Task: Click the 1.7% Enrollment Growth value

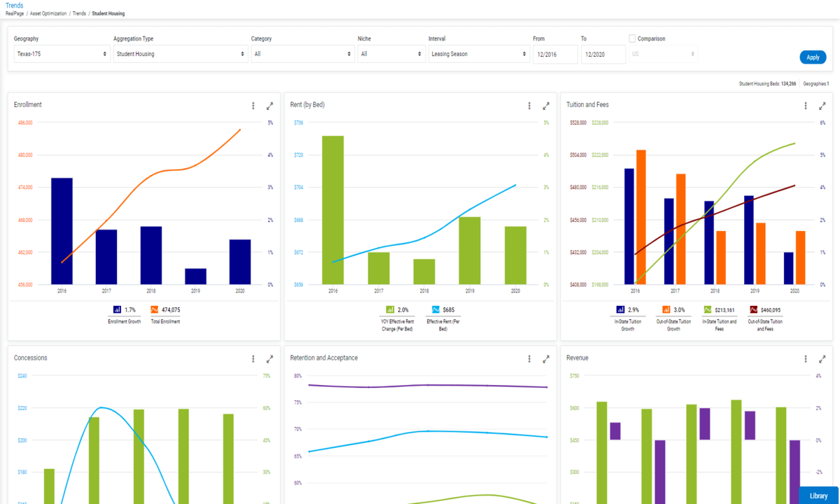Action: 130,309
